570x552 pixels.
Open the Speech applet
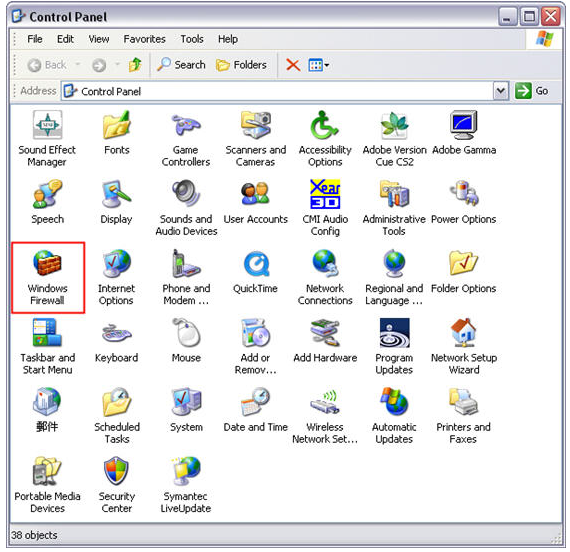tap(47, 203)
